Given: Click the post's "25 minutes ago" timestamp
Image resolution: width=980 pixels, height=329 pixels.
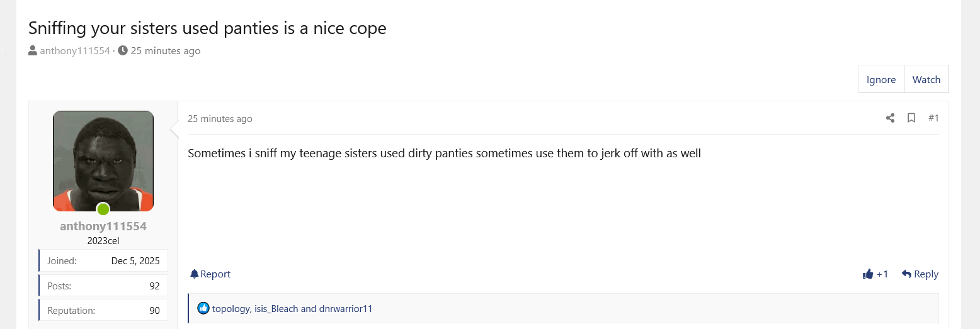Looking at the screenshot, I should point(220,119).
